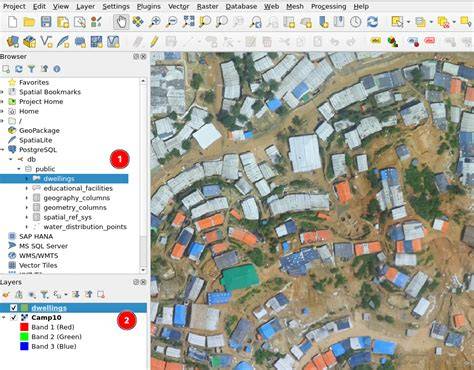Click the Band 3 (Blue) color swatch
This screenshot has height=370, width=474.
click(x=24, y=346)
